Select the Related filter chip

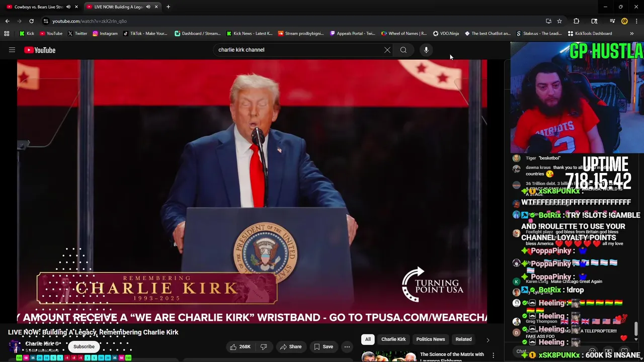click(463, 339)
